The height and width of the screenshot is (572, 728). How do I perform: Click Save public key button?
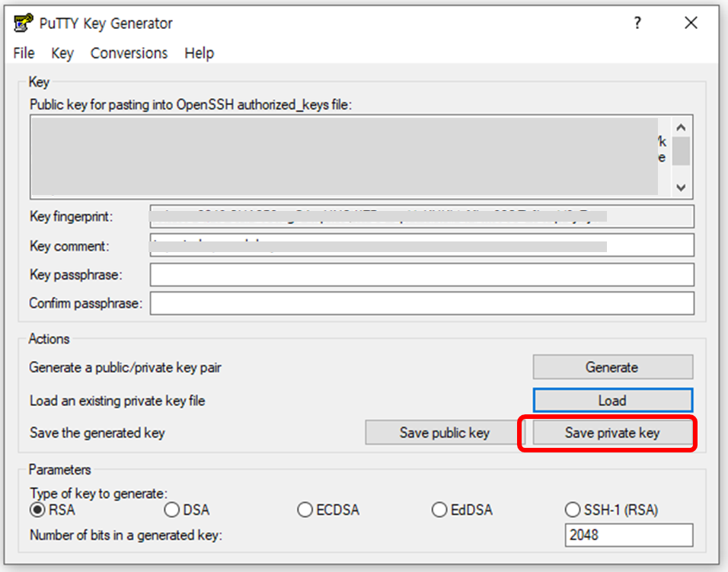pos(444,433)
